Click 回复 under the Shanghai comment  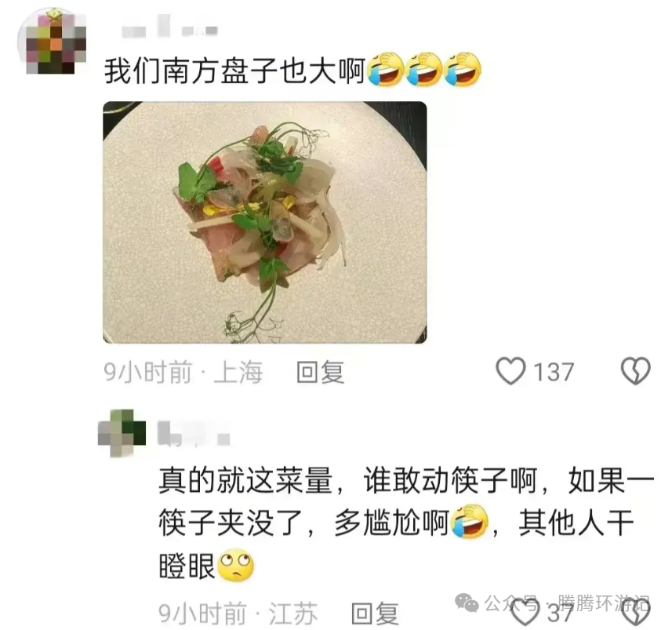click(x=321, y=372)
